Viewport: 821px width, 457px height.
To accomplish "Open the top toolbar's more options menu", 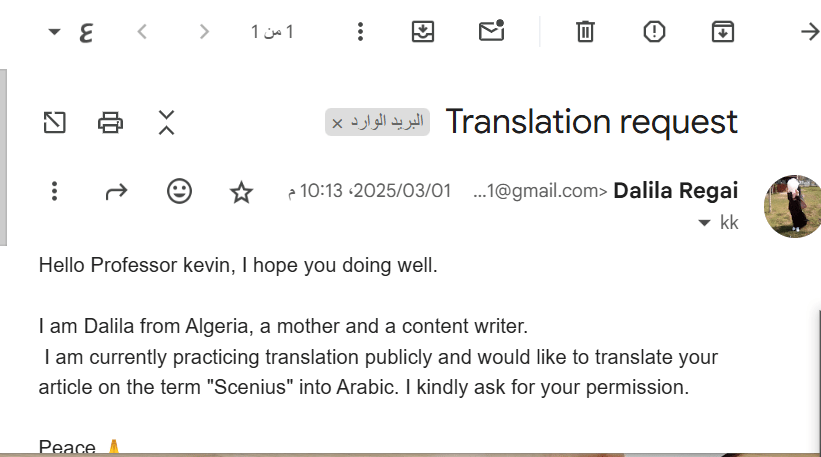I will 361,32.
